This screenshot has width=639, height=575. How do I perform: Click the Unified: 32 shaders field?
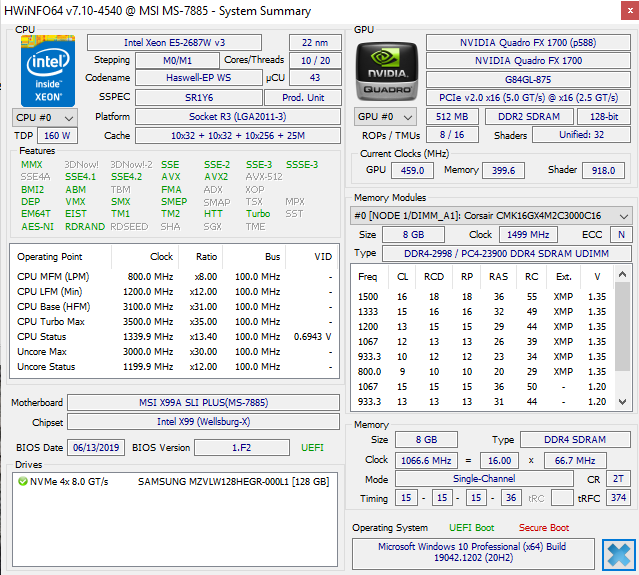582,134
